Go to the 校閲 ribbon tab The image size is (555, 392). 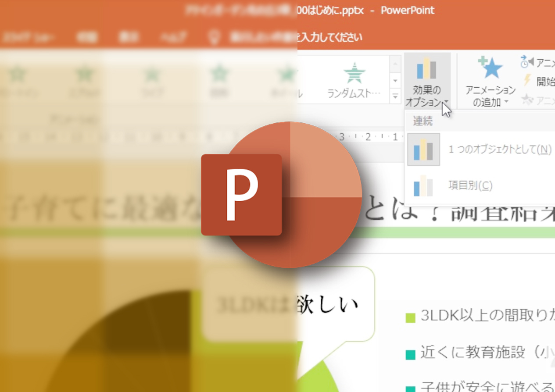point(86,37)
